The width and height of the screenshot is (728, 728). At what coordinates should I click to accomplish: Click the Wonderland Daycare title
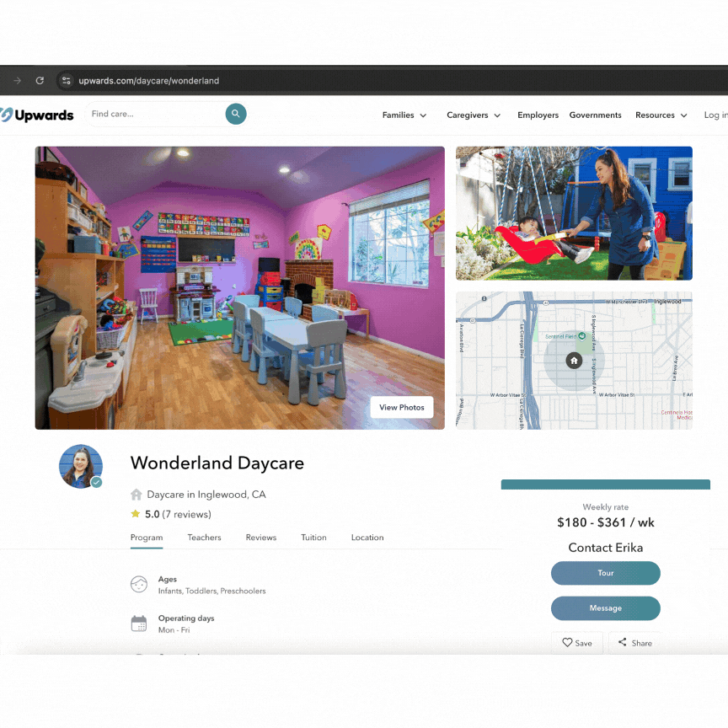tap(217, 463)
